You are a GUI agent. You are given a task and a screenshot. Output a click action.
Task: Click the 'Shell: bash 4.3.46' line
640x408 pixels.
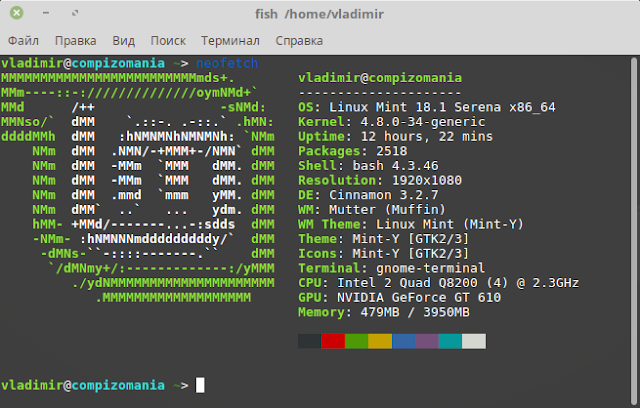coord(368,166)
